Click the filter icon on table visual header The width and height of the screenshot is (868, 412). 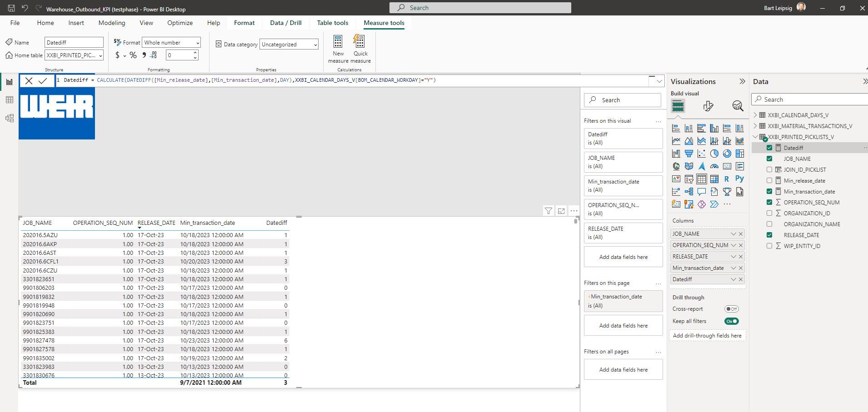549,211
